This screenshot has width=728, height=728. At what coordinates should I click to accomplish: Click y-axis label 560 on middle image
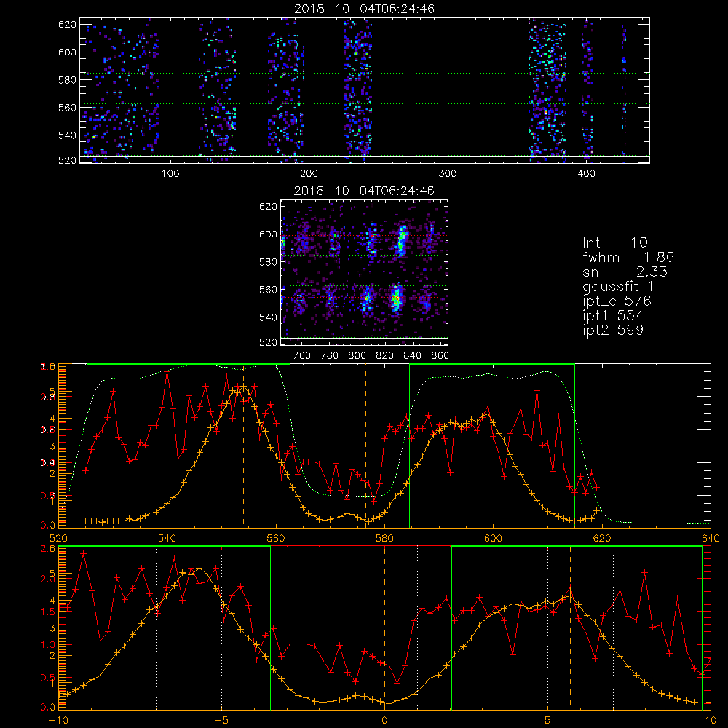(269, 290)
